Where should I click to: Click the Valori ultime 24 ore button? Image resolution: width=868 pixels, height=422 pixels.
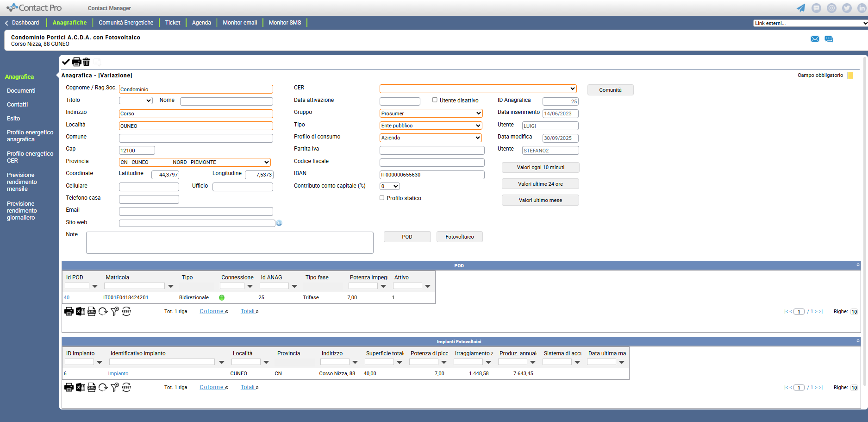pos(540,183)
